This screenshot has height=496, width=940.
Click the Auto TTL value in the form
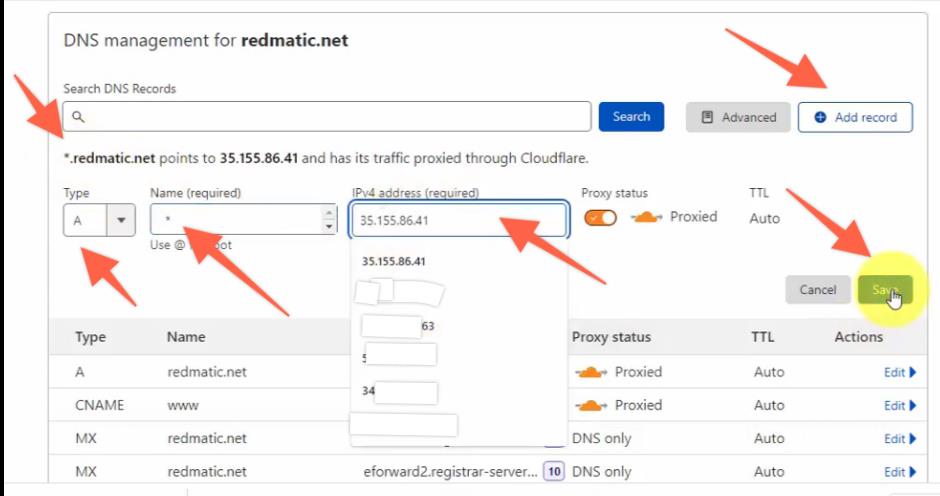(764, 218)
